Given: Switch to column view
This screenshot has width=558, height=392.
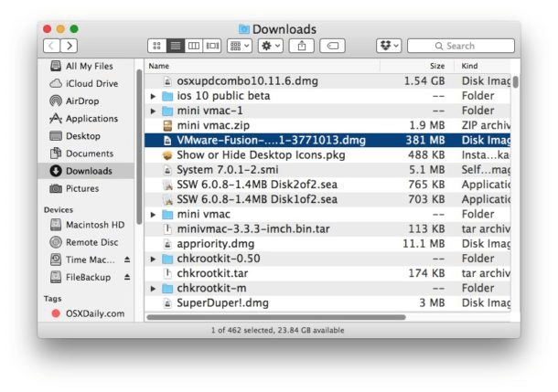Looking at the screenshot, I should (194, 46).
